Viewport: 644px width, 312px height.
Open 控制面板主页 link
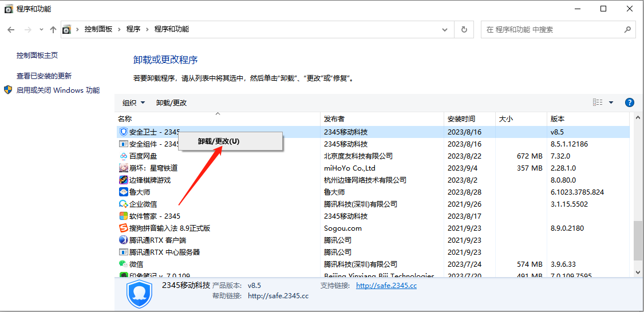(37, 55)
